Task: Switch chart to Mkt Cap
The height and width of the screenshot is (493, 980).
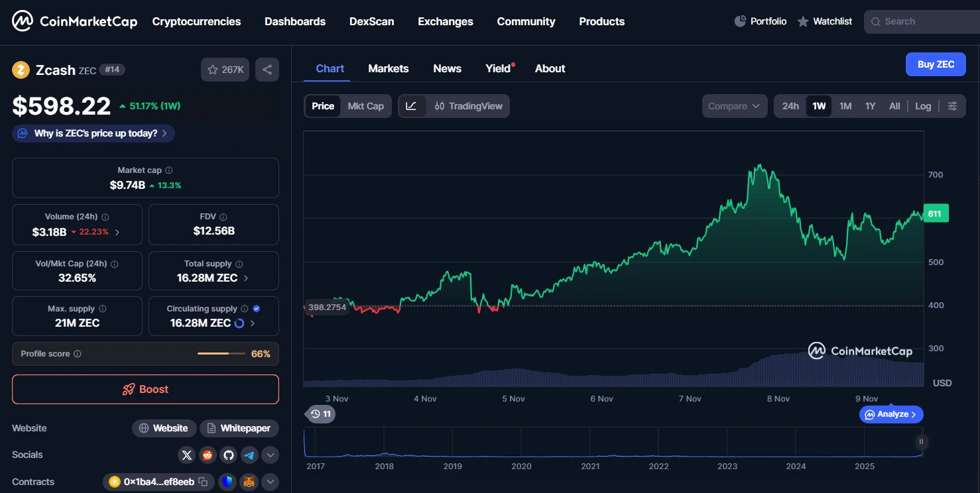Action: (365, 106)
